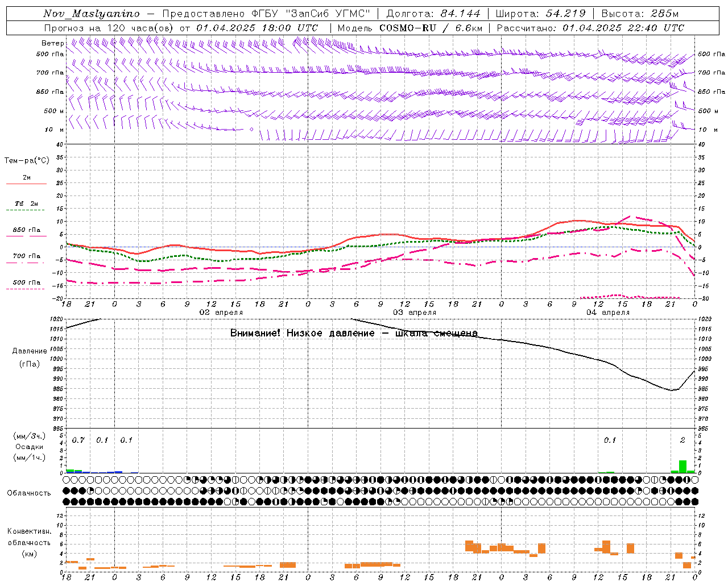728x582 pixels.
Task: Click the 3-hour precipitation value '0.7'
Action: tap(78, 440)
